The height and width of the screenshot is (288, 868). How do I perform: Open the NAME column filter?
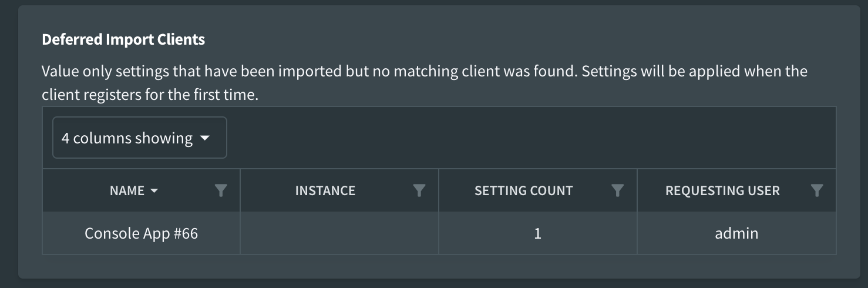pyautogui.click(x=220, y=190)
